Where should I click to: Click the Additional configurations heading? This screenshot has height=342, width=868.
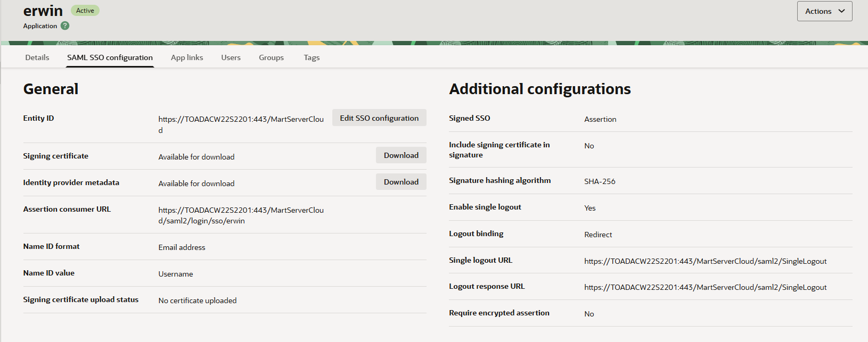539,89
